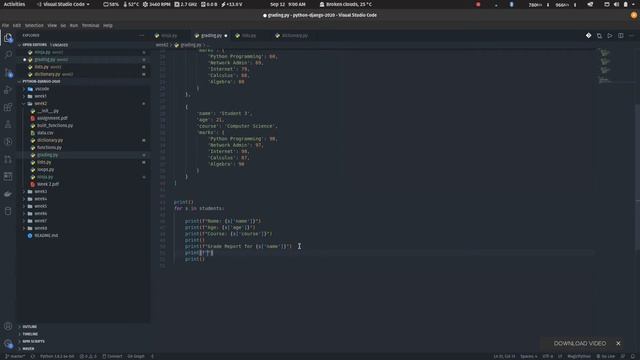
Task: Click the master branch in the status bar
Action: coord(15,356)
